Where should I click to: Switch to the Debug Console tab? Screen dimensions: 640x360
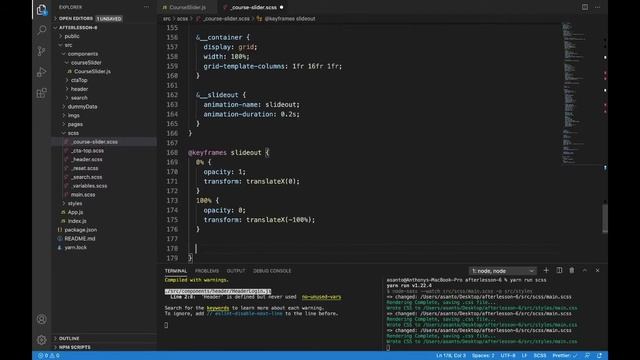click(272, 271)
